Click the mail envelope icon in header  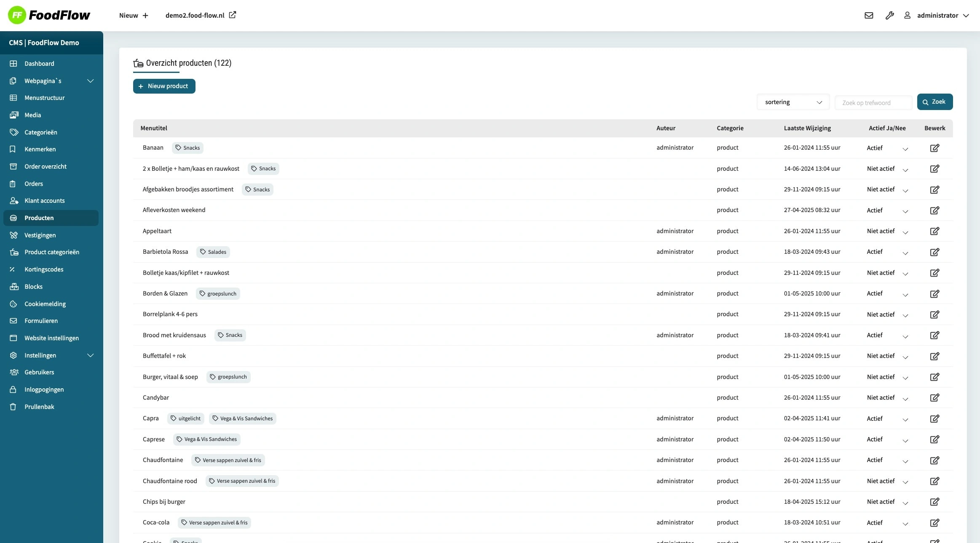coord(868,16)
